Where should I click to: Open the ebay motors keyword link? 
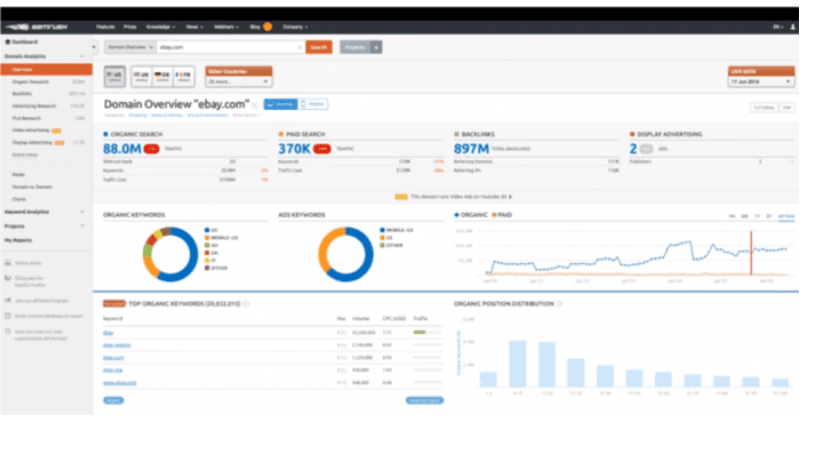pyautogui.click(x=117, y=346)
